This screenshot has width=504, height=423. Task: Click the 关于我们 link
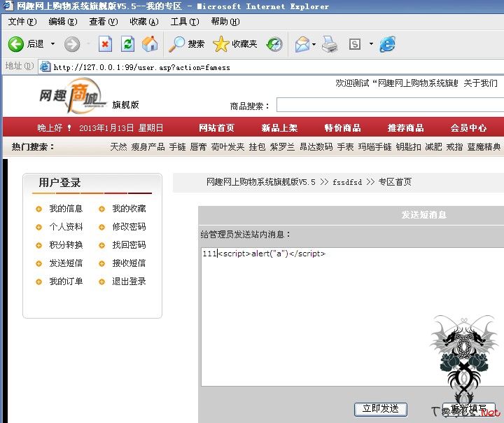[480, 83]
